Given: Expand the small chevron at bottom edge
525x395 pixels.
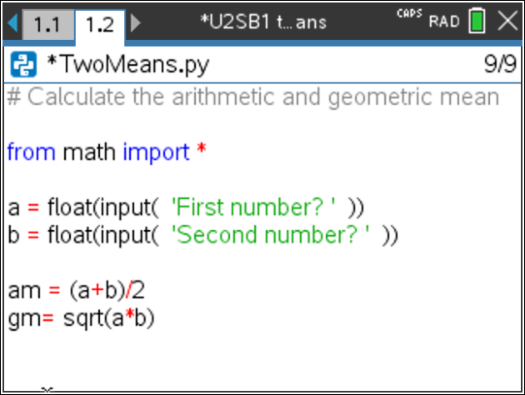Looking at the screenshot, I should coord(47,390).
